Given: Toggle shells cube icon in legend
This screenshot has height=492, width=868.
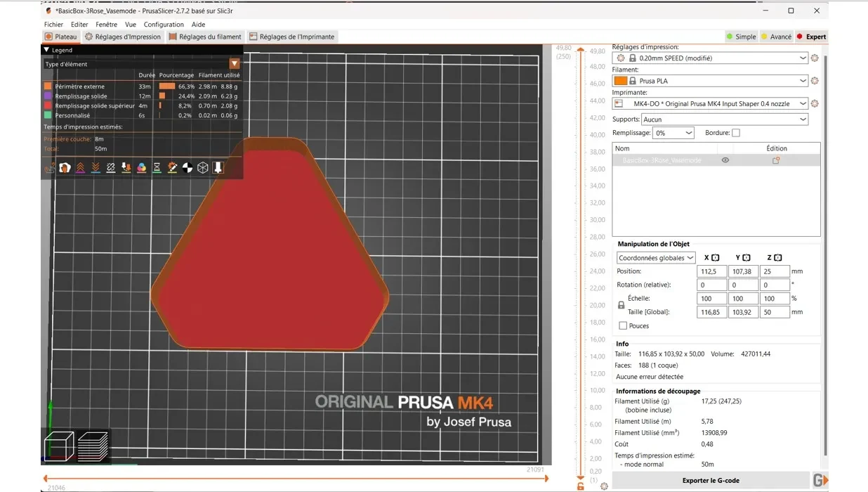Looking at the screenshot, I should tap(203, 167).
